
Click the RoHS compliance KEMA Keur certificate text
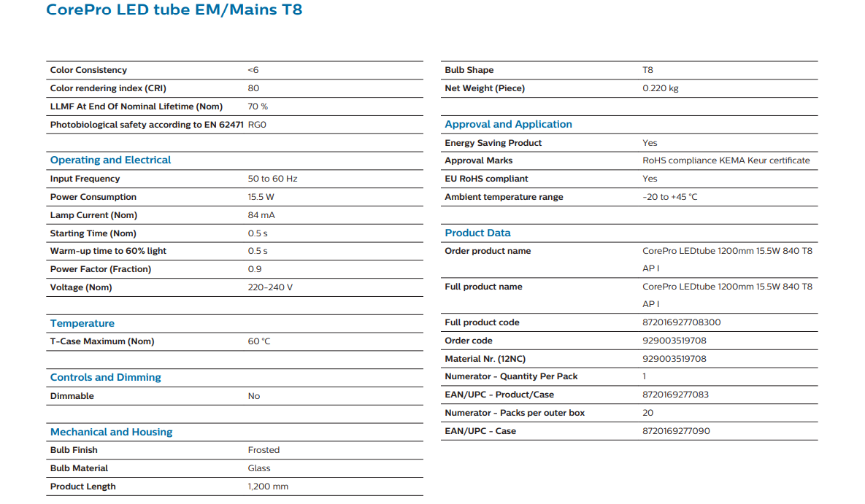click(726, 160)
